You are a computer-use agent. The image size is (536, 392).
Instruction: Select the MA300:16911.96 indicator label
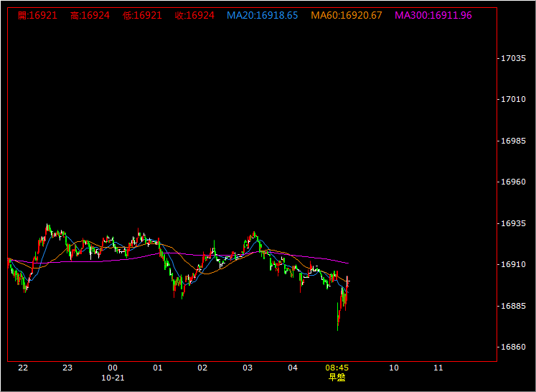coord(433,15)
